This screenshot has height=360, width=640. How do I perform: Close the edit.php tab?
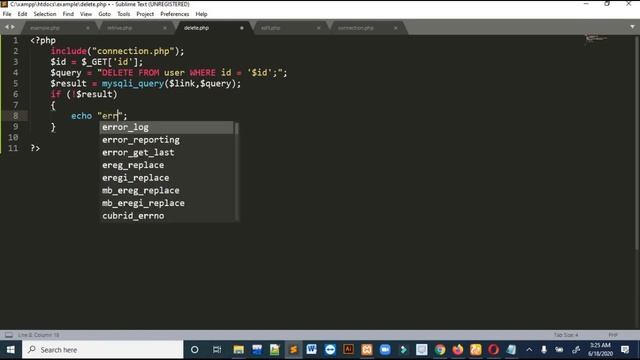[x=318, y=28]
